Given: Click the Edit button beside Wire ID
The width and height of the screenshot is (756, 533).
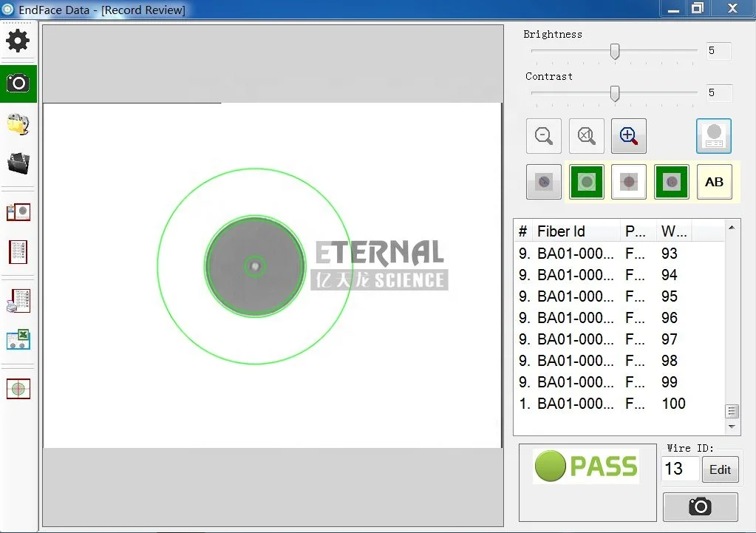Looking at the screenshot, I should point(720,469).
